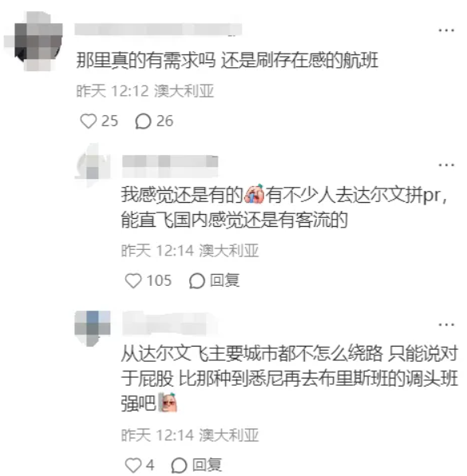Click the top commenter's pixelated avatar
This screenshot has width=467, height=476.
tap(34, 41)
